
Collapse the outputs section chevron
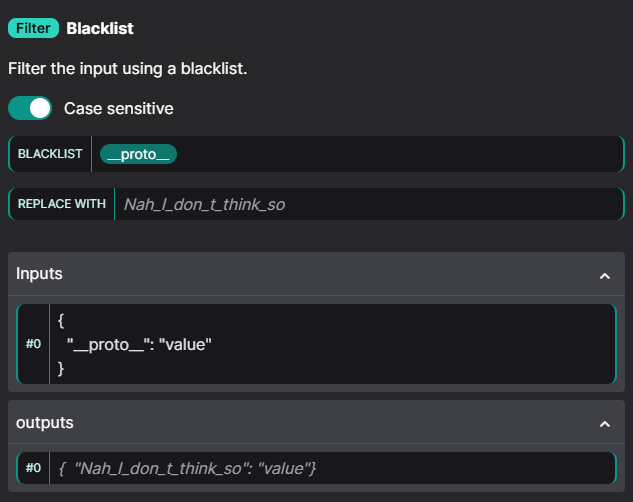[x=604, y=424]
